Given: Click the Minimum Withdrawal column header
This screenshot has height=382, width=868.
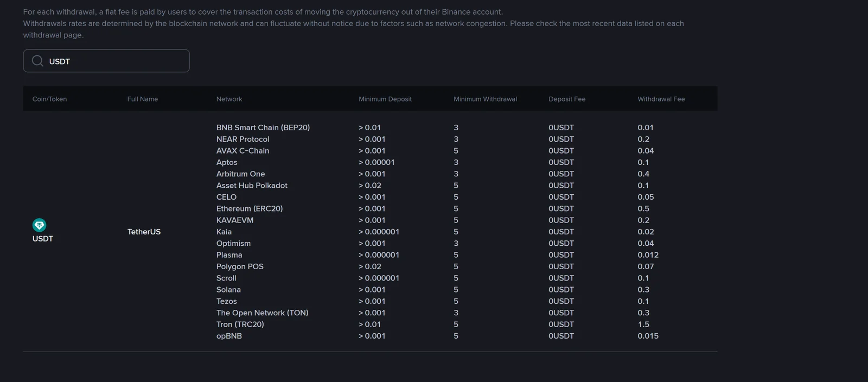Looking at the screenshot, I should tap(486, 99).
